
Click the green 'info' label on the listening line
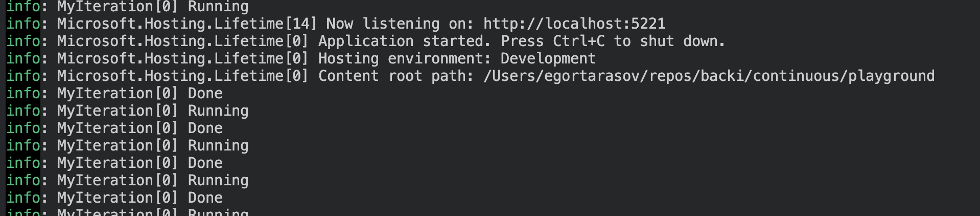[23, 24]
